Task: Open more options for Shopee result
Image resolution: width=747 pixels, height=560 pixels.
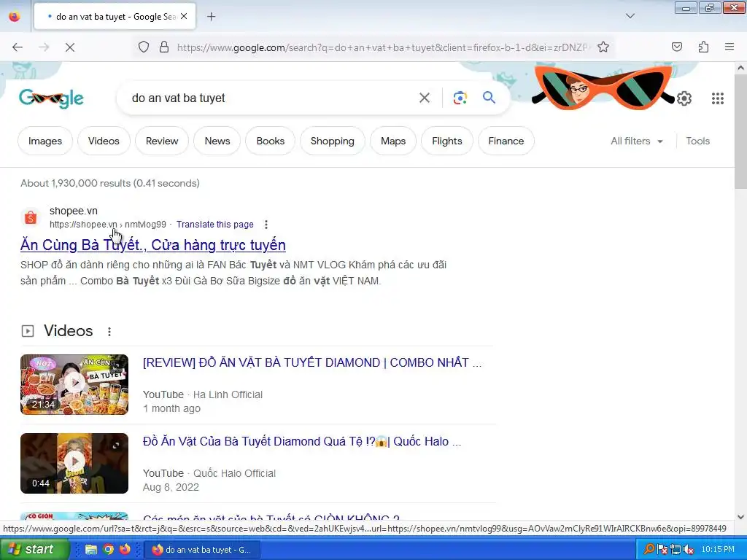Action: [x=266, y=225]
